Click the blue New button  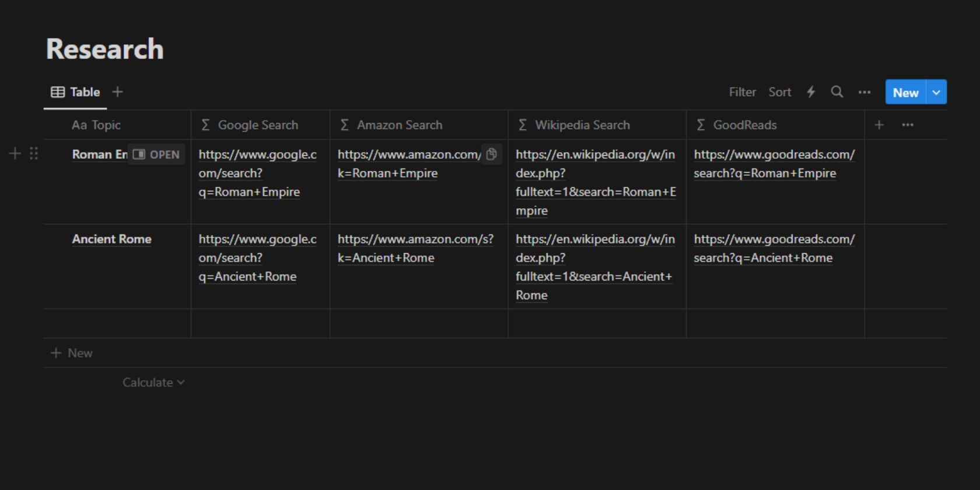tap(905, 92)
